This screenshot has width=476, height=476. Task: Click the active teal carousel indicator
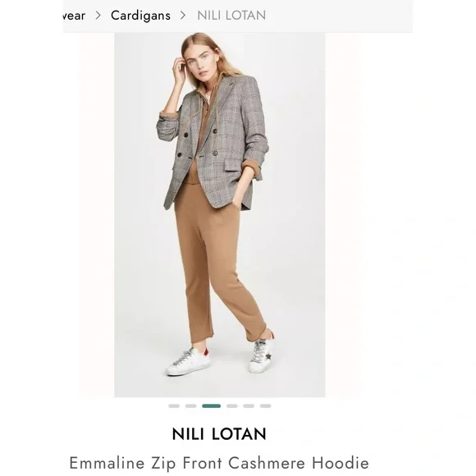coord(211,406)
